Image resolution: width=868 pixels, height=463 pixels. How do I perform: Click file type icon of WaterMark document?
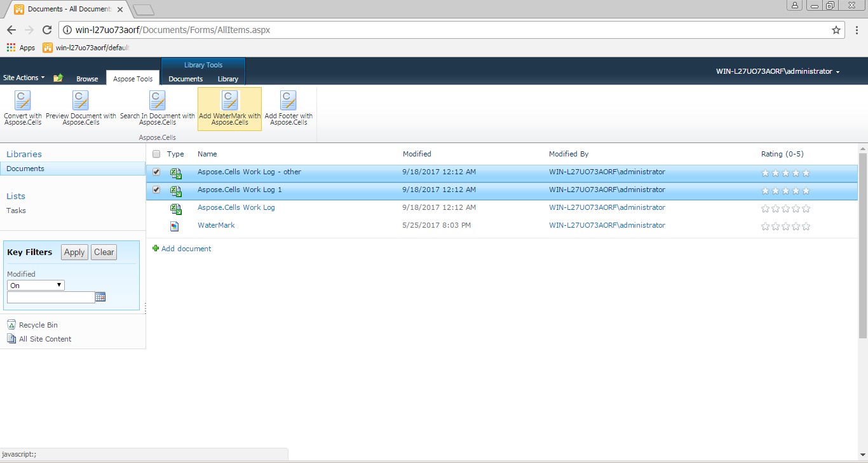click(x=175, y=226)
